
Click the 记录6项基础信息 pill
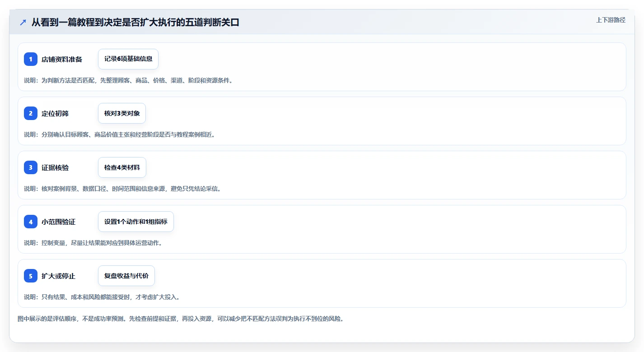pyautogui.click(x=128, y=59)
